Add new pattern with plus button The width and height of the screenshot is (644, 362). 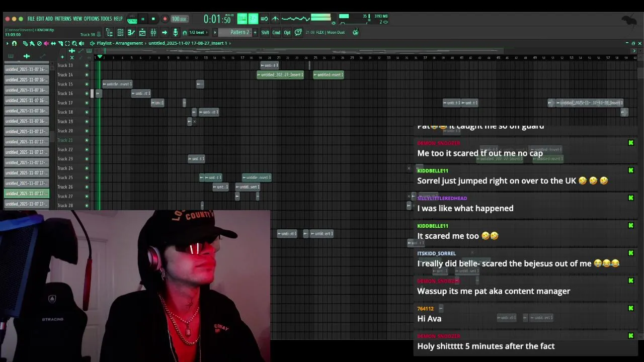click(255, 32)
